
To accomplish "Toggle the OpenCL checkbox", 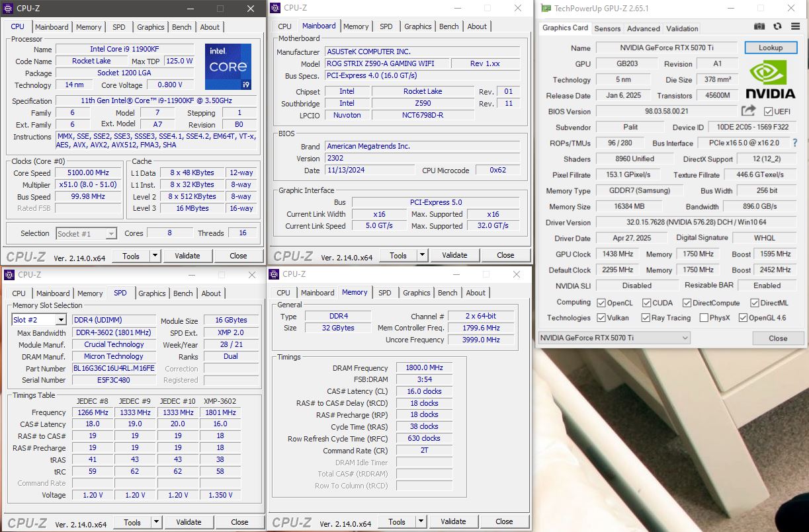I will [x=601, y=303].
